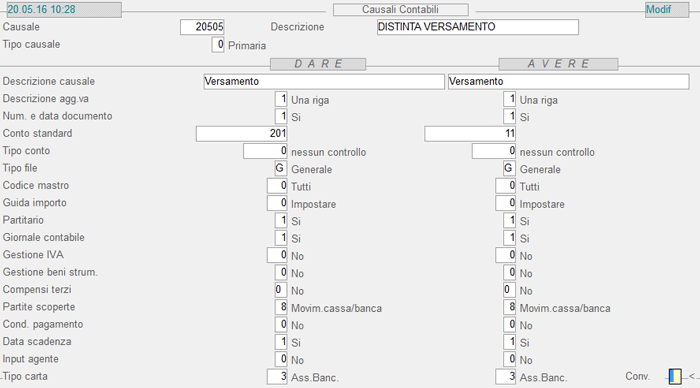Click AVERE Input agente field
The height and width of the screenshot is (388, 700).
(x=509, y=359)
